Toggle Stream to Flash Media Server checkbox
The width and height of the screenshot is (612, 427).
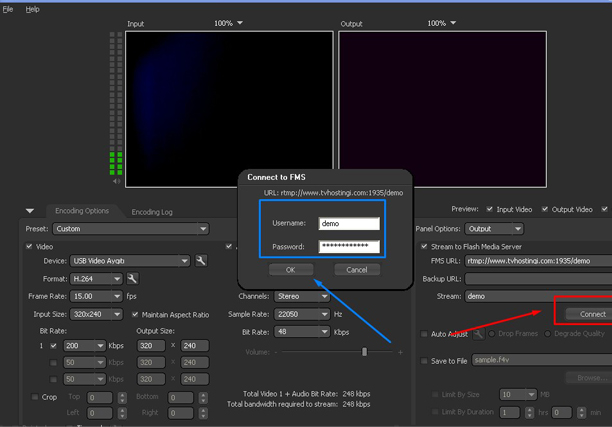tap(424, 246)
